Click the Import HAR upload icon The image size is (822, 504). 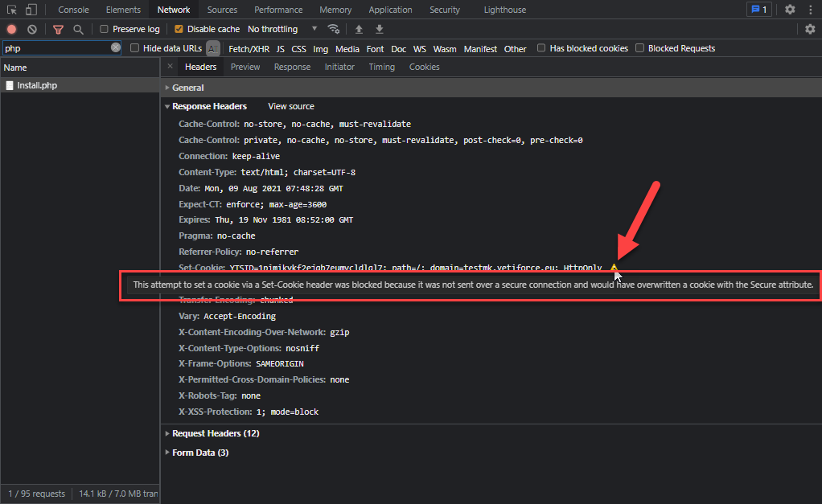(x=359, y=29)
